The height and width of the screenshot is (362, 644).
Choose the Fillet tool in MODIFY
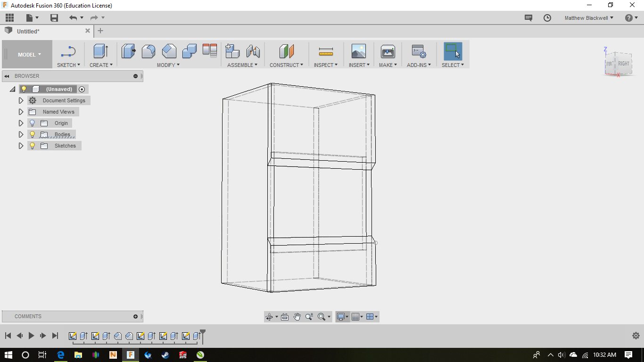pos(149,51)
